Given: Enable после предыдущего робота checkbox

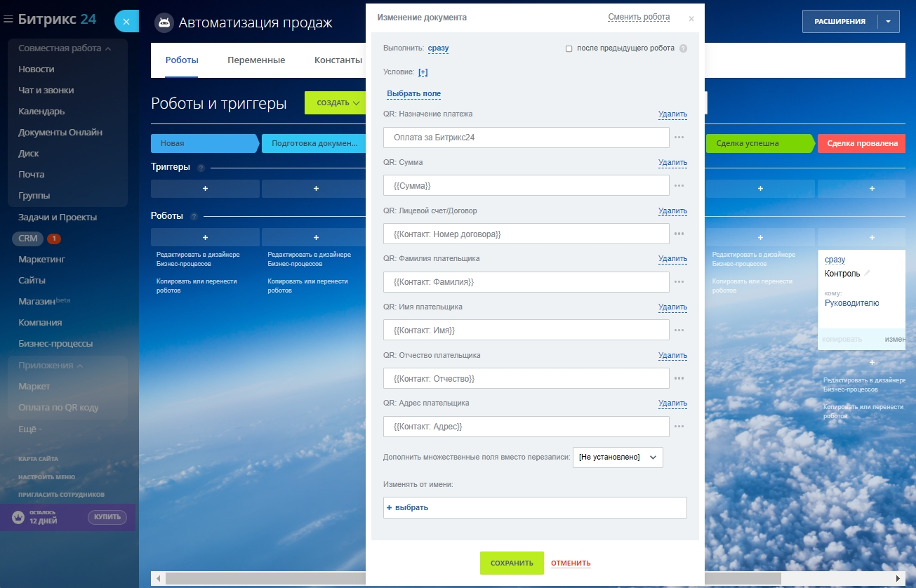Looking at the screenshot, I should click(x=569, y=49).
